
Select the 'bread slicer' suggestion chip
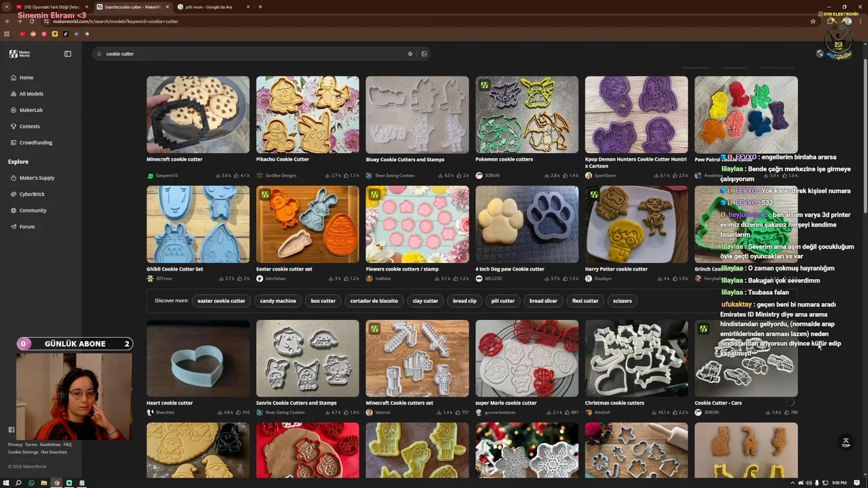click(543, 301)
